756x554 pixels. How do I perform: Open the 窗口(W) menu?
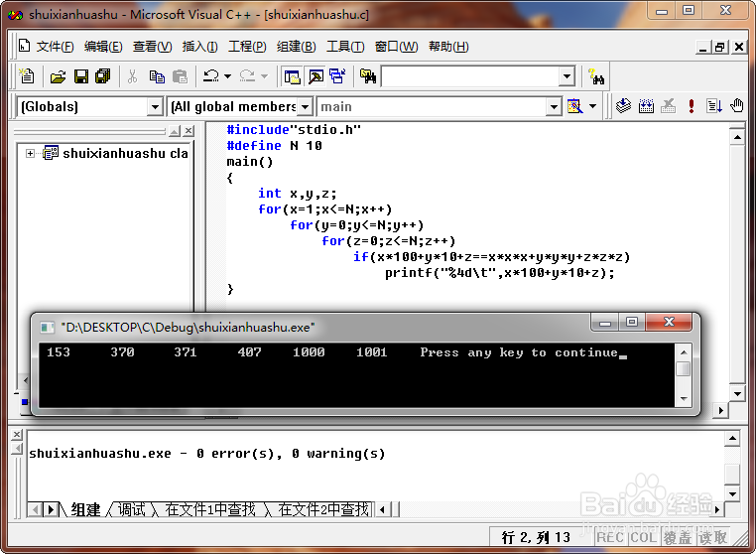(x=396, y=47)
